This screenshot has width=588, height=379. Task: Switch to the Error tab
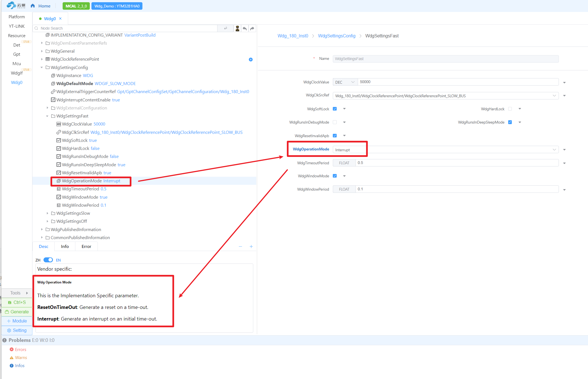tap(86, 247)
